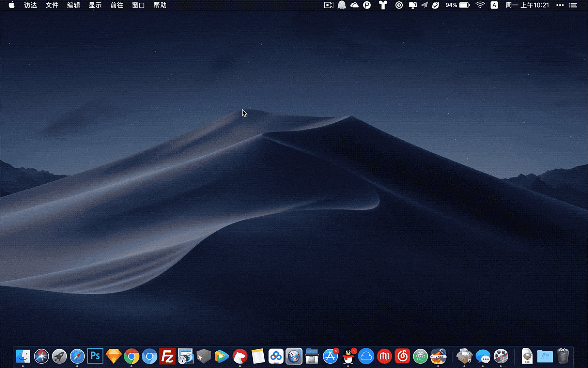
Task: Click the clock showing 上午10:21
Action: click(527, 5)
